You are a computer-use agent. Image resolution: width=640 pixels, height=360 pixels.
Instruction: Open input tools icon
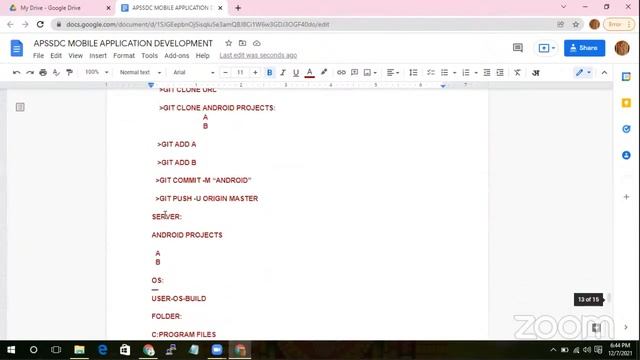click(536, 73)
